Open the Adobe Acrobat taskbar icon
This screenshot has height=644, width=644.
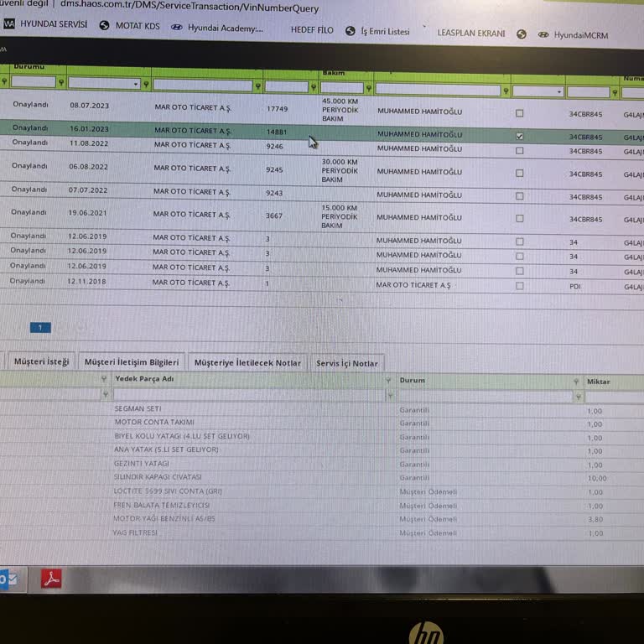click(52, 579)
